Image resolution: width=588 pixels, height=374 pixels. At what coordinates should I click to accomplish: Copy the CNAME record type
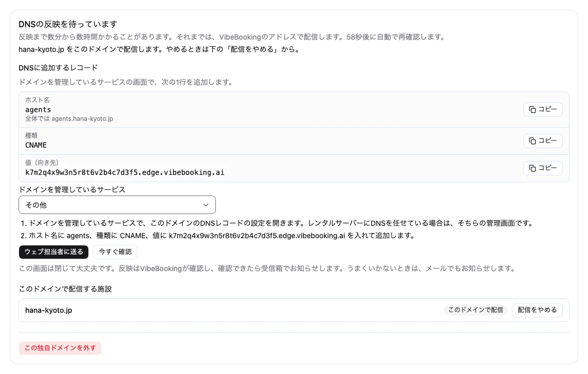coord(543,141)
